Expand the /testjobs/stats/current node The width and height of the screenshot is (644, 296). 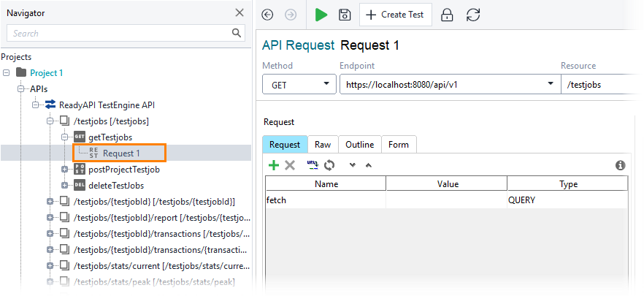(50, 265)
